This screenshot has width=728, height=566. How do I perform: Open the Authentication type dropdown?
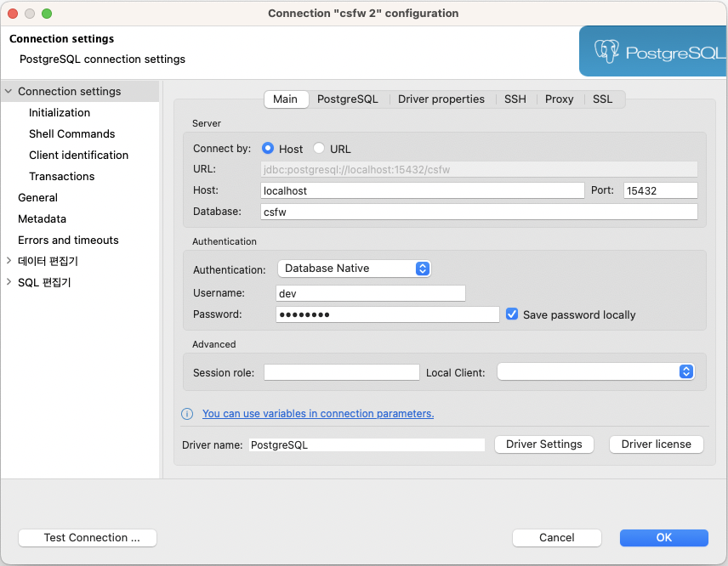(x=355, y=269)
